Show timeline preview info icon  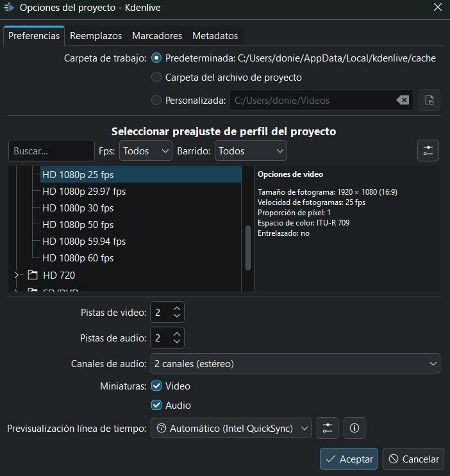(354, 428)
